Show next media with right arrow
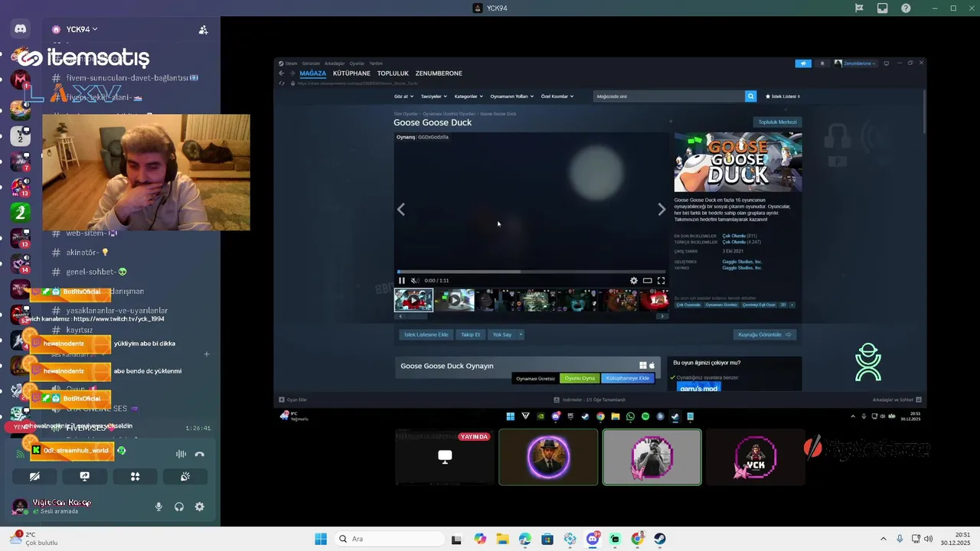The image size is (980, 551). 661,210
